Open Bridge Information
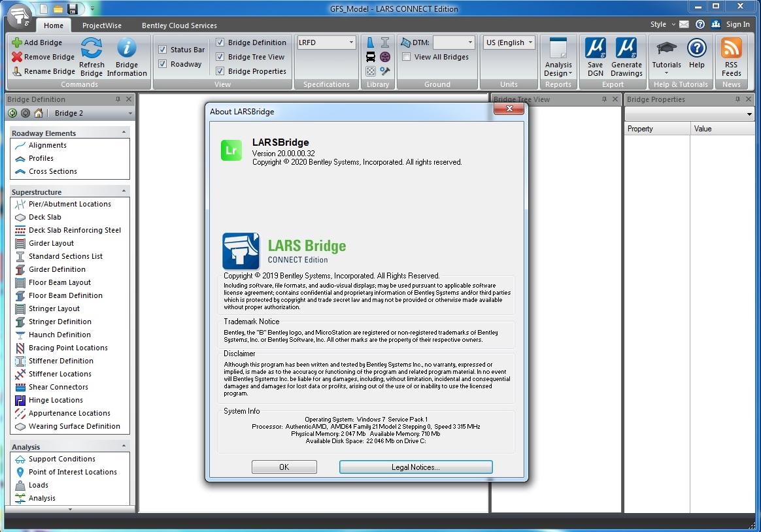 tap(127, 52)
